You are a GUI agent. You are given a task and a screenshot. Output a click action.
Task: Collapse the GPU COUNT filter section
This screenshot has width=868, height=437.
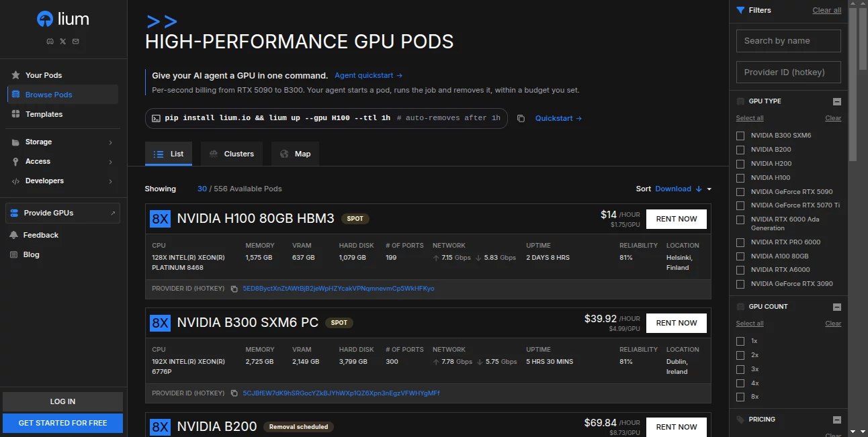pos(837,307)
